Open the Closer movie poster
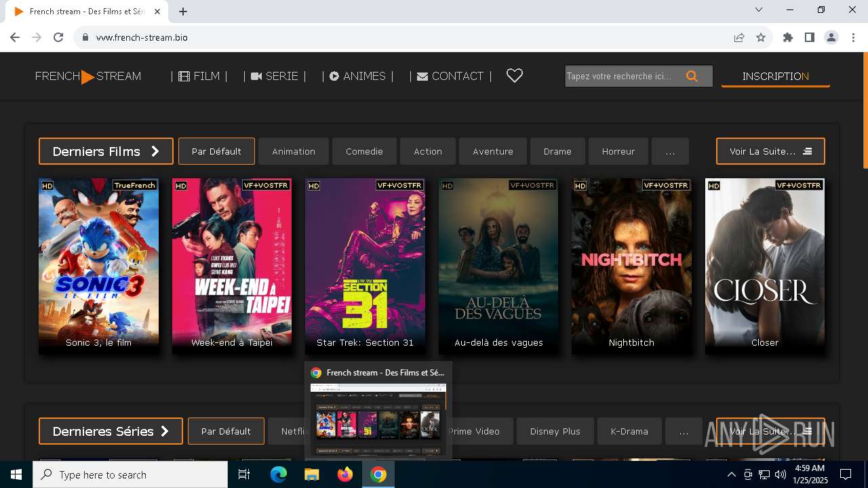 pos(765,266)
